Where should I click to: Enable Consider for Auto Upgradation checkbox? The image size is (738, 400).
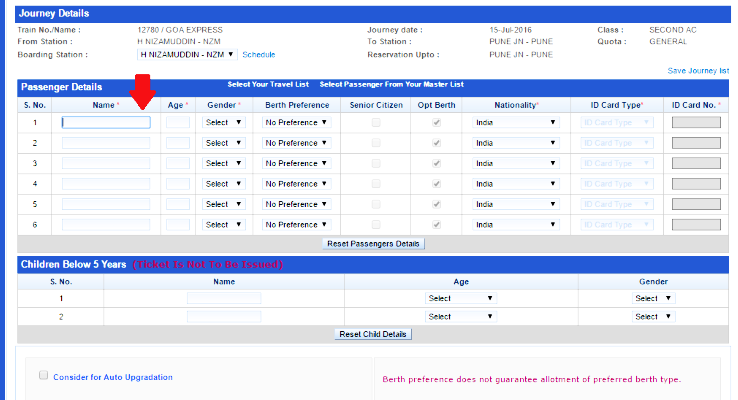(x=43, y=376)
